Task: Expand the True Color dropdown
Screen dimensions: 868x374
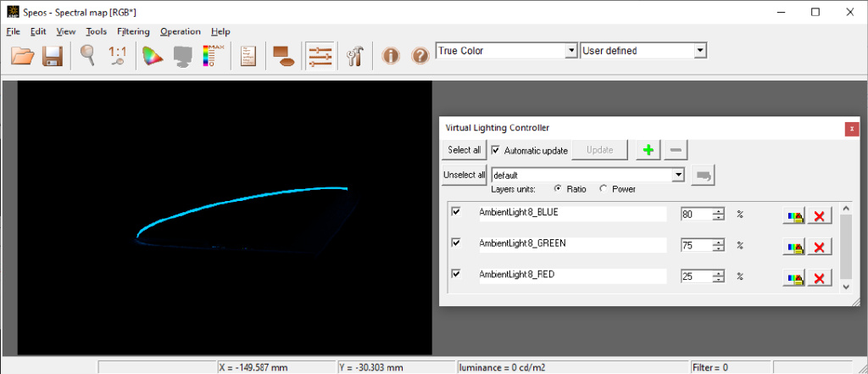Action: (571, 51)
